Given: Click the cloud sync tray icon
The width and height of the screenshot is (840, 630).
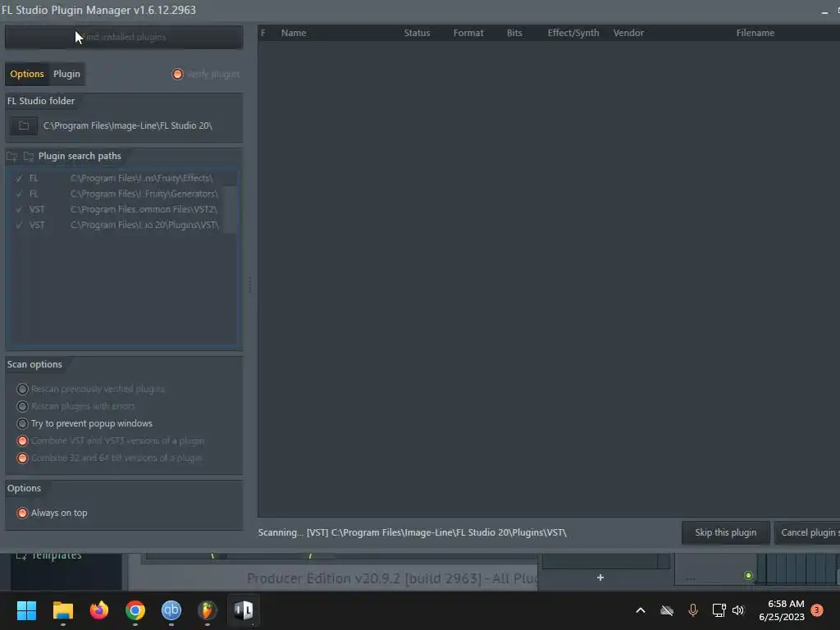Looking at the screenshot, I should point(666,610).
